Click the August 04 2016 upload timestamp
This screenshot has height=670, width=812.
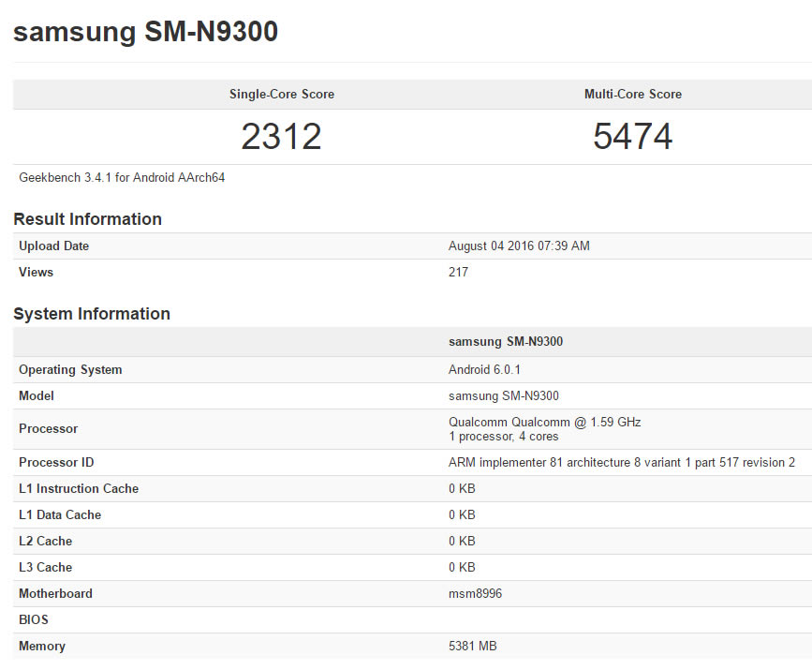click(519, 246)
